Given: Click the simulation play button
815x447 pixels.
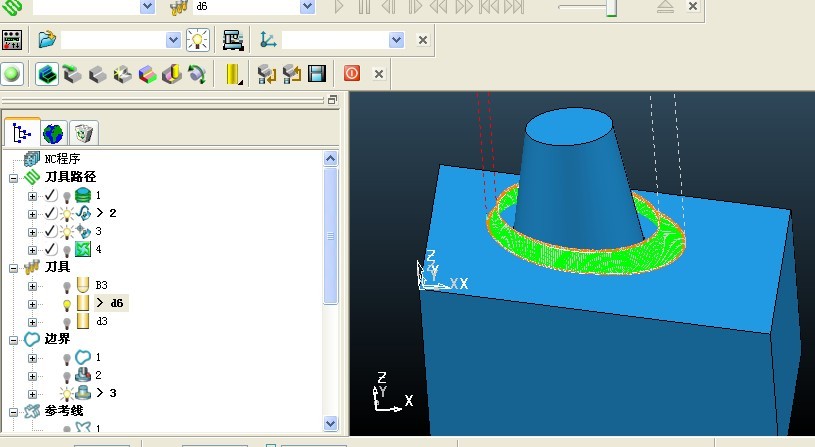Looking at the screenshot, I should pyautogui.click(x=339, y=6).
